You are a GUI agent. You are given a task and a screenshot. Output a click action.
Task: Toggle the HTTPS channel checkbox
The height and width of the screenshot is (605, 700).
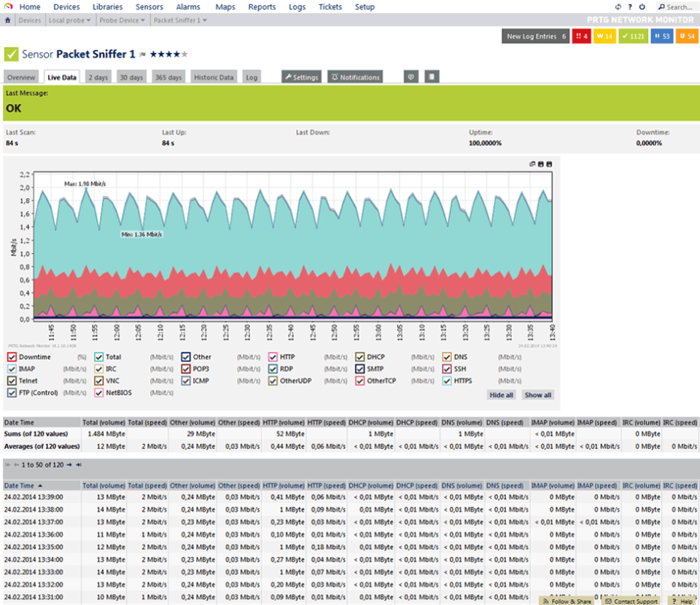[x=447, y=380]
